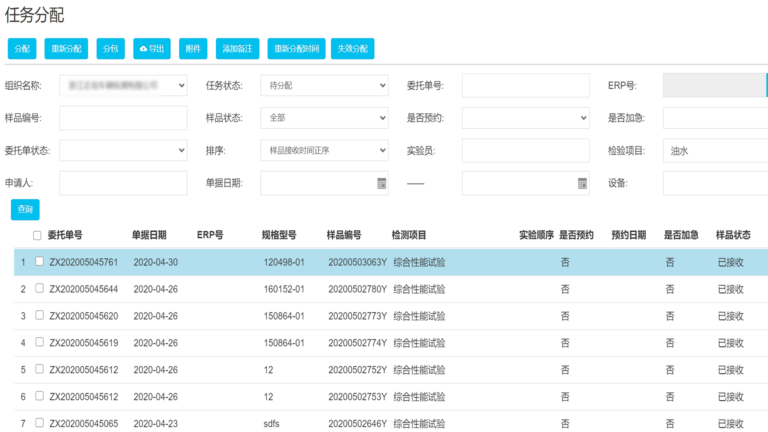Viewport: 768px width, 432px height.
Task: Click order number ZX202005045619
Action: [x=84, y=343]
